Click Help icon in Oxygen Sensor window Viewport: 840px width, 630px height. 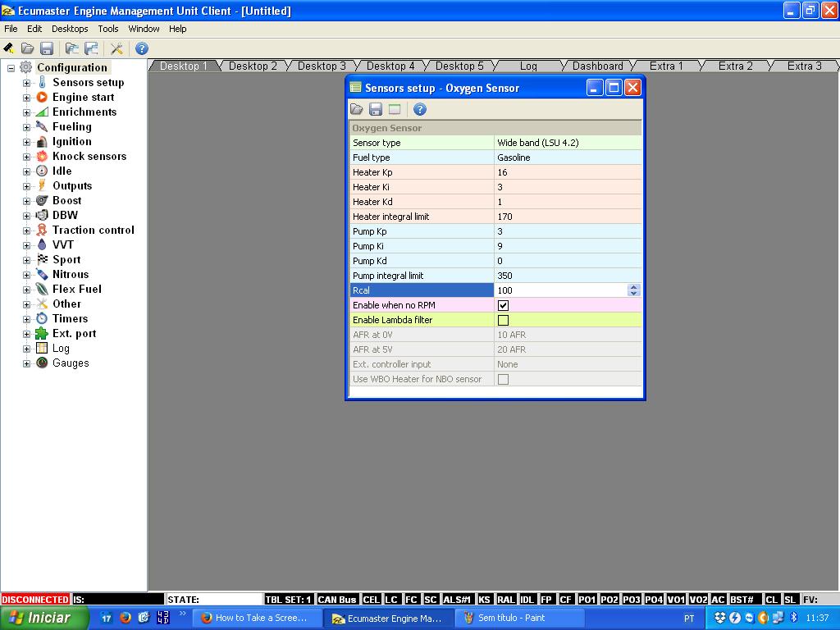[419, 109]
